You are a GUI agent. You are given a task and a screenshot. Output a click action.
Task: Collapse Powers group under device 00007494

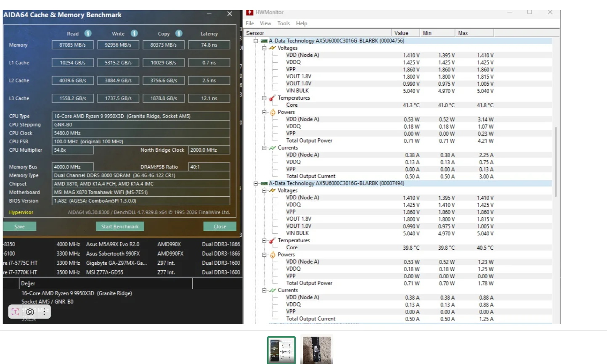[x=264, y=255]
